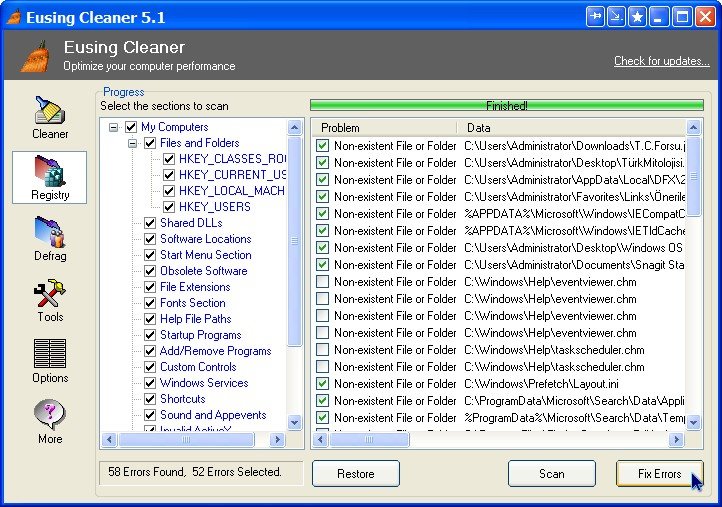The width and height of the screenshot is (722, 507).
Task: Select the Add/Remove Programs tree label
Action: pyautogui.click(x=215, y=351)
